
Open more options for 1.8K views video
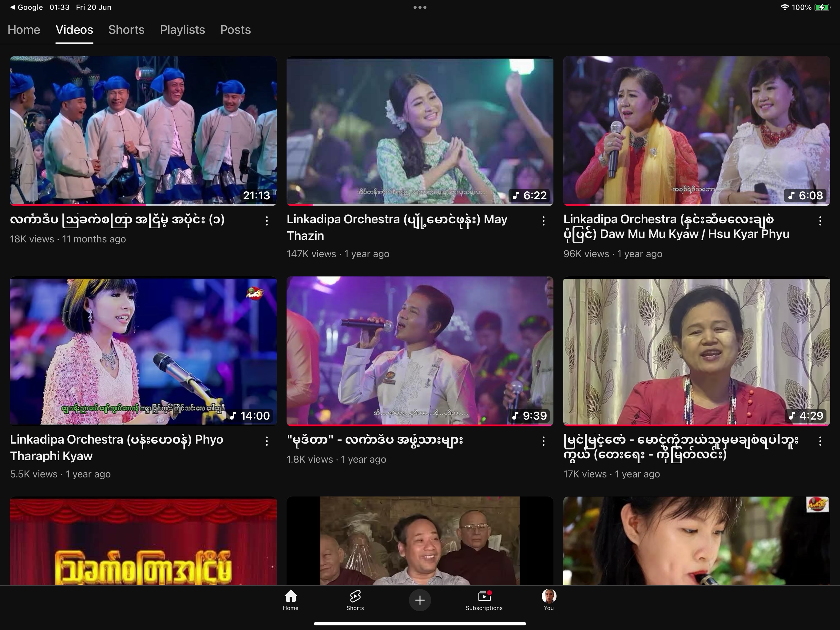tap(543, 441)
